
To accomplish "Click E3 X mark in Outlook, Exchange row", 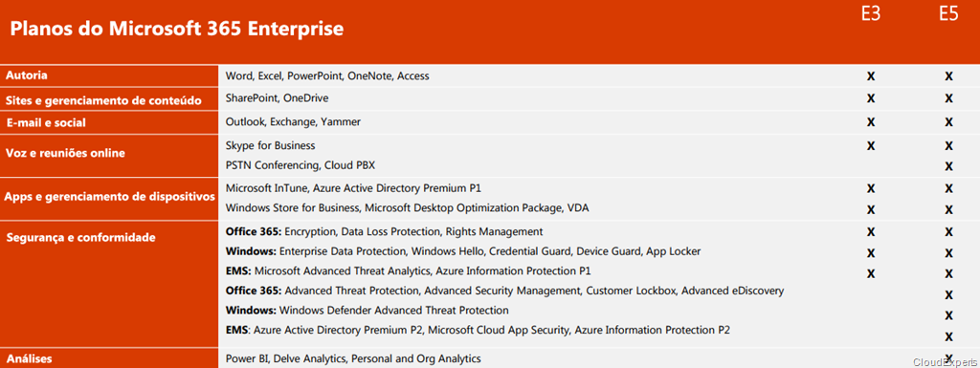I will [871, 121].
